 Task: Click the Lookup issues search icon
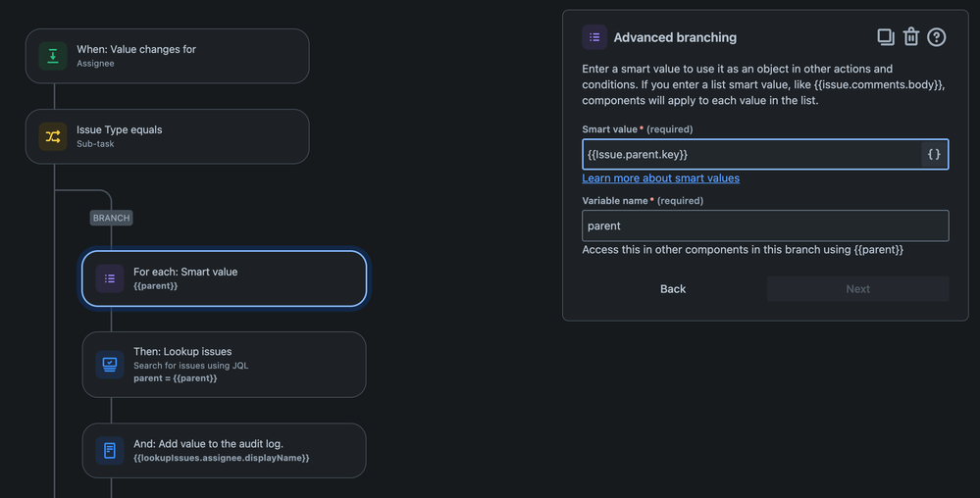(110, 365)
